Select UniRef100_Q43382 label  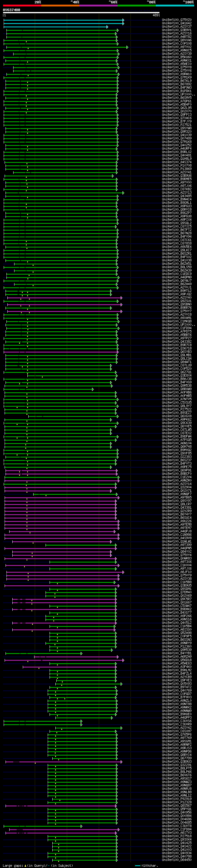coord(177,342)
